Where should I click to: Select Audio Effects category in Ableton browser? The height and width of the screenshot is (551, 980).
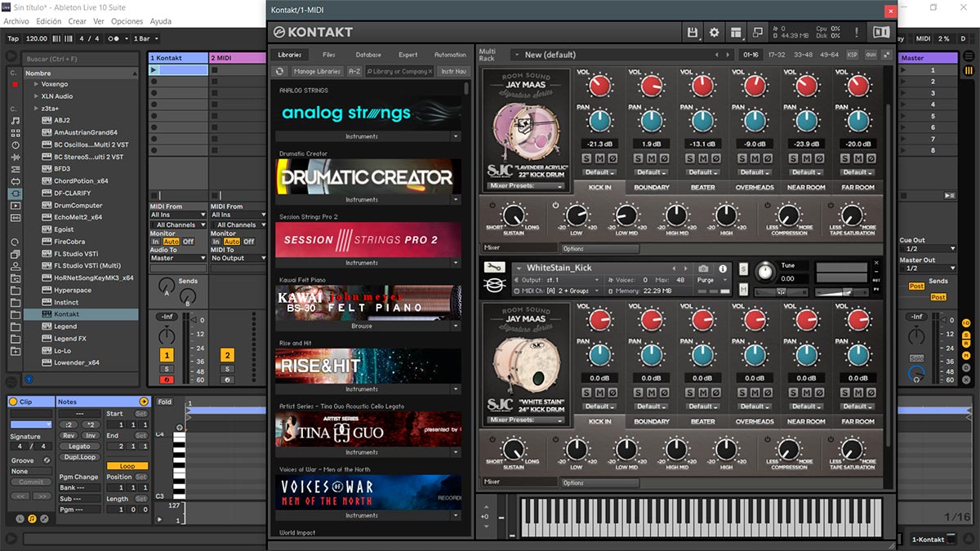(16, 158)
